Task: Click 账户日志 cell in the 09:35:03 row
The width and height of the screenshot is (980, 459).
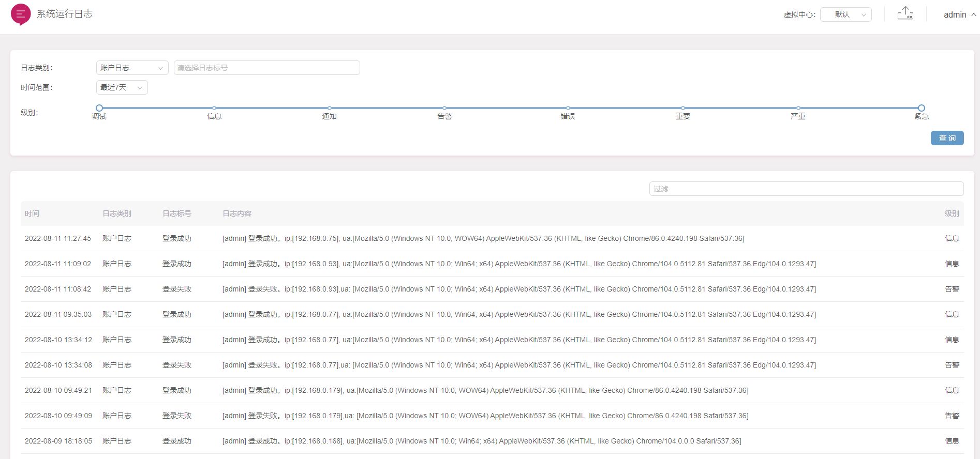Action: 117,314
